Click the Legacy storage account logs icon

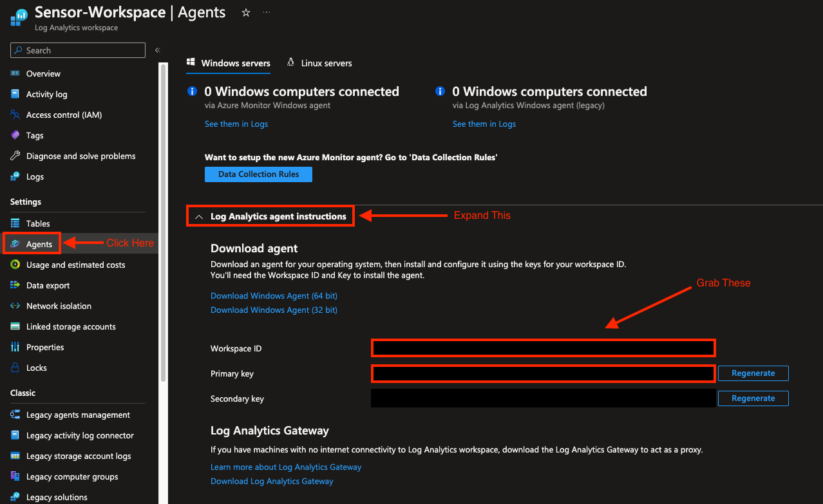point(15,456)
